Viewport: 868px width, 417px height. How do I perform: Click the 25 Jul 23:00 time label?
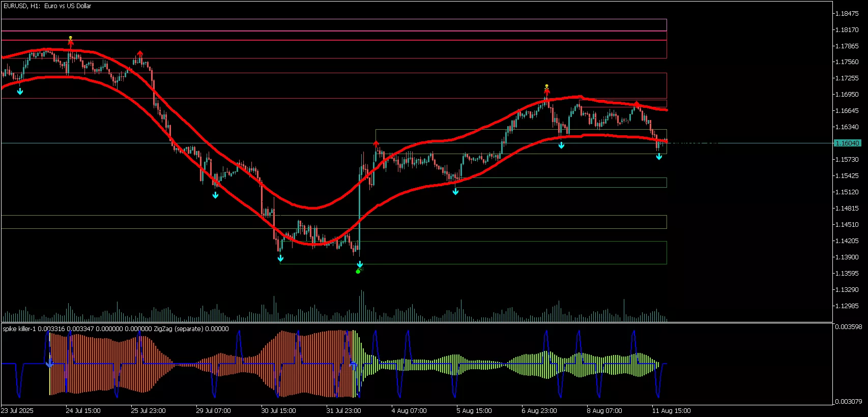click(149, 411)
